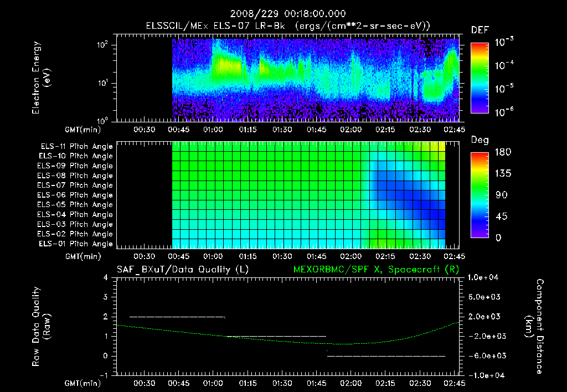The width and height of the screenshot is (567, 392).
Task: Click the 01:30 time tick on the pitch angle axis
Action: [282, 256]
